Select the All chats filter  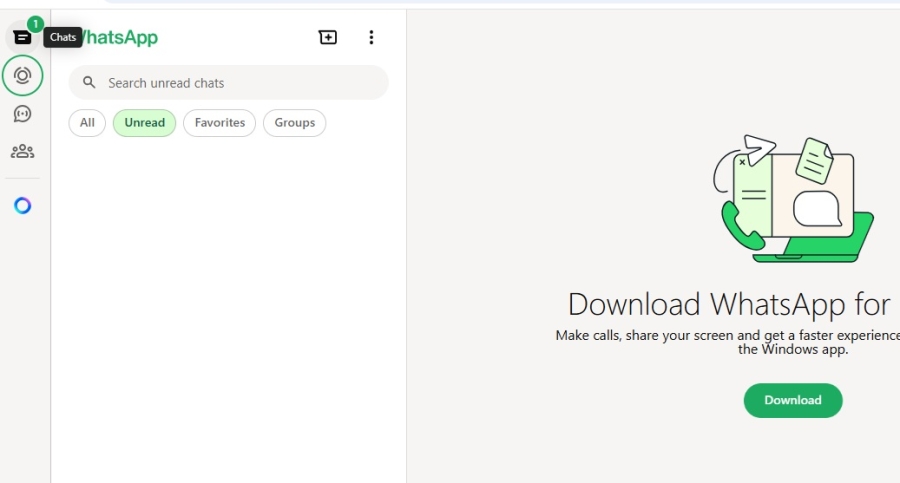(87, 123)
